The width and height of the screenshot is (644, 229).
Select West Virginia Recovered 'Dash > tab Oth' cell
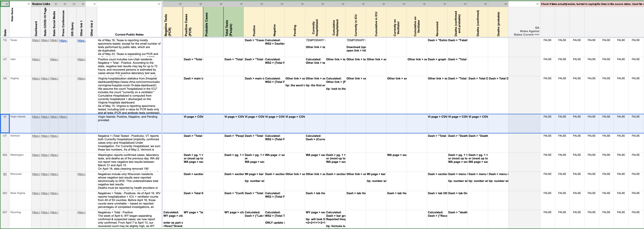(437, 201)
